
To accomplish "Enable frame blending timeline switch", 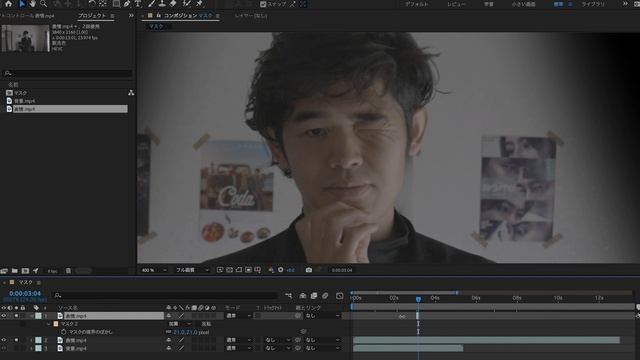I will [x=313, y=296].
